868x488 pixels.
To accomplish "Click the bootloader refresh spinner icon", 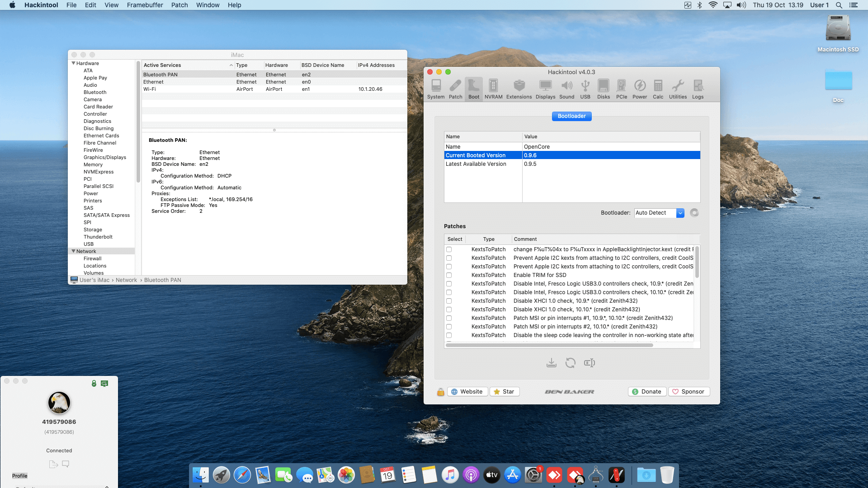I will pyautogui.click(x=694, y=213).
